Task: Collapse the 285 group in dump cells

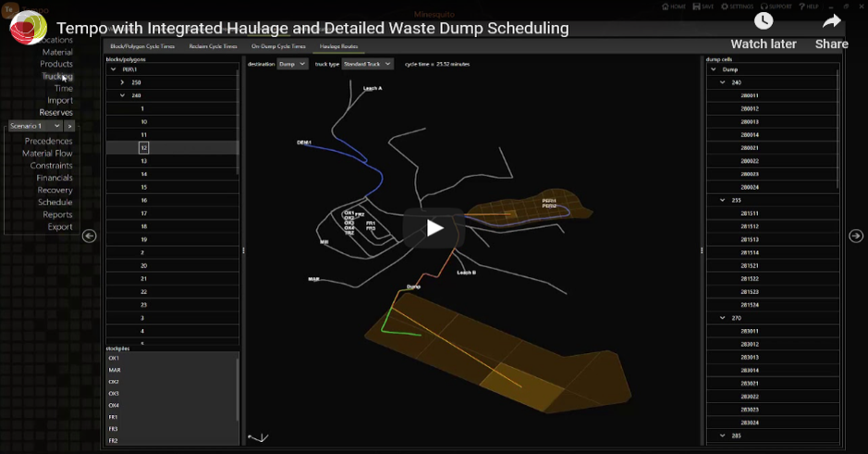Action: tap(723, 436)
